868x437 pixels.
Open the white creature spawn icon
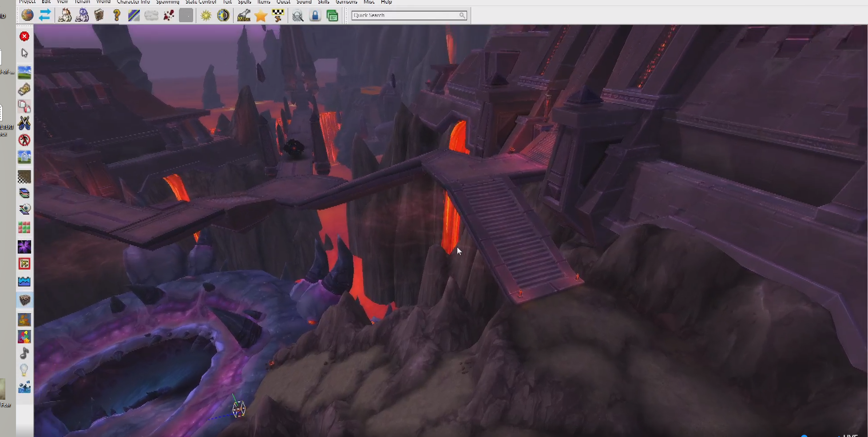pyautogui.click(x=65, y=16)
